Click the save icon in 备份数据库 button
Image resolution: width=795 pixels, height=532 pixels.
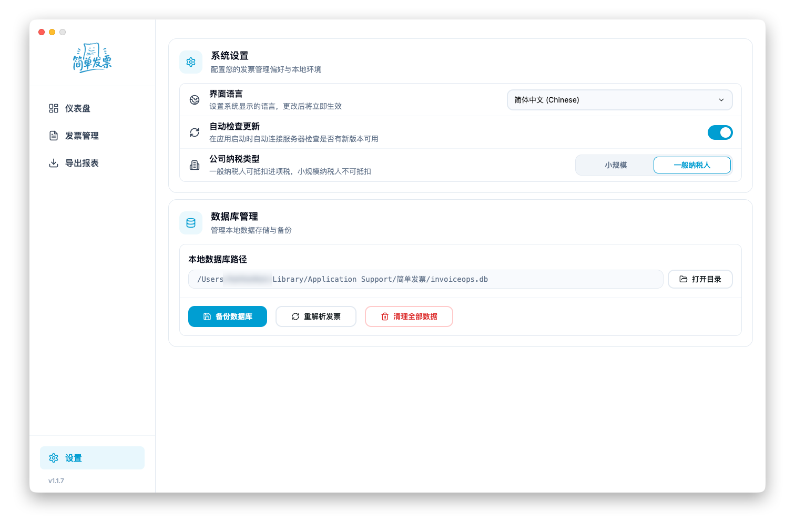point(207,316)
